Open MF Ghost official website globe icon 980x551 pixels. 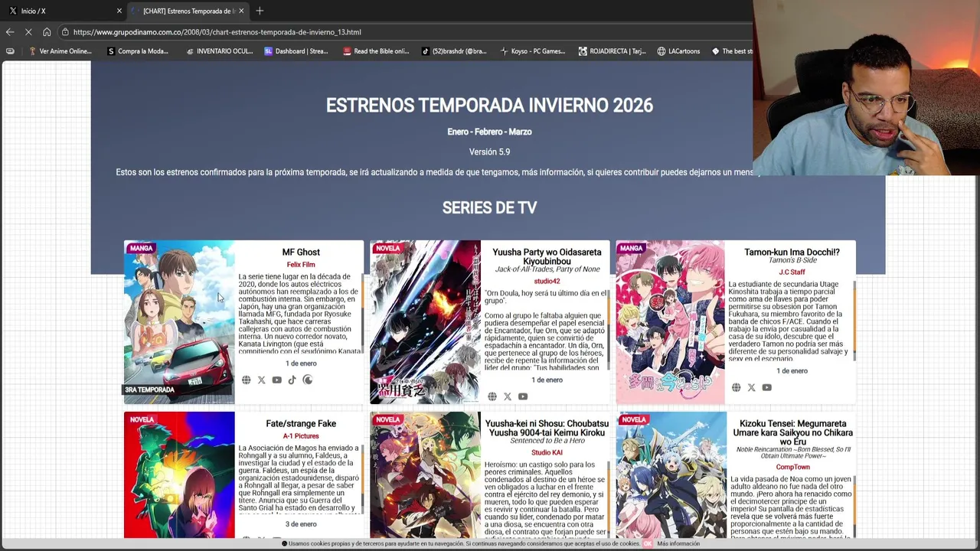tap(247, 380)
